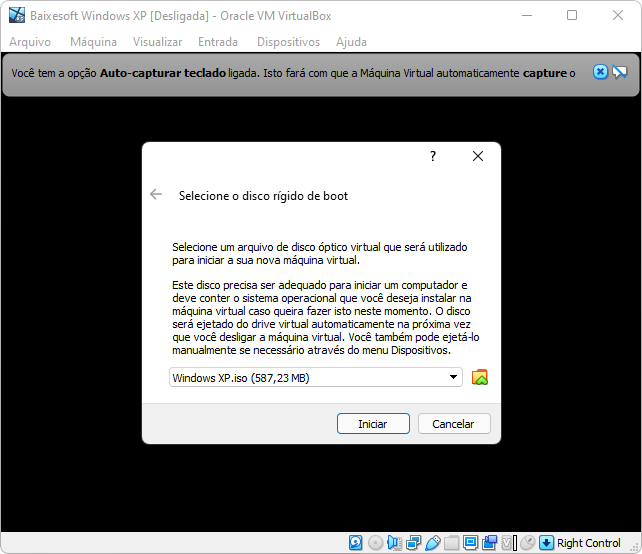Expand the Windows XP.iso disk dropdown
This screenshot has height=554, width=642.
coord(454,377)
